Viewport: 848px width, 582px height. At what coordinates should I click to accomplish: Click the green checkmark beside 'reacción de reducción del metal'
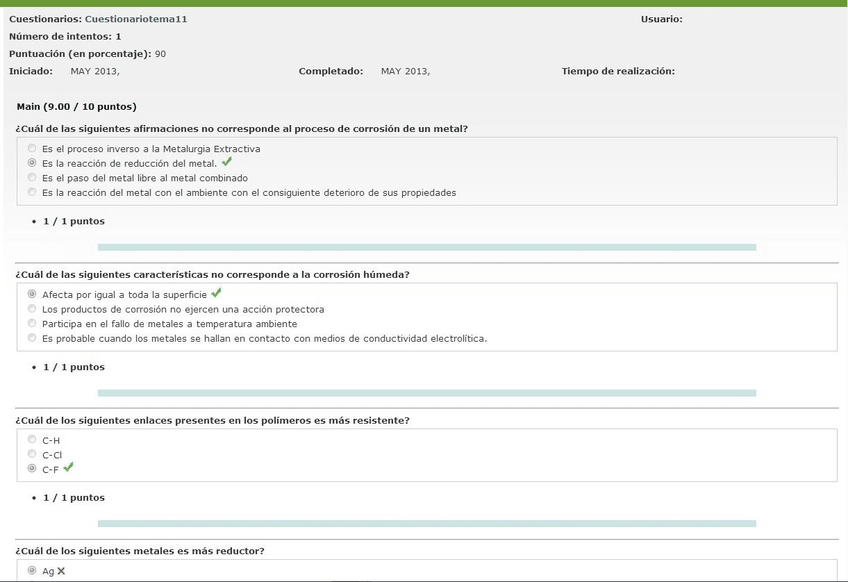click(227, 162)
